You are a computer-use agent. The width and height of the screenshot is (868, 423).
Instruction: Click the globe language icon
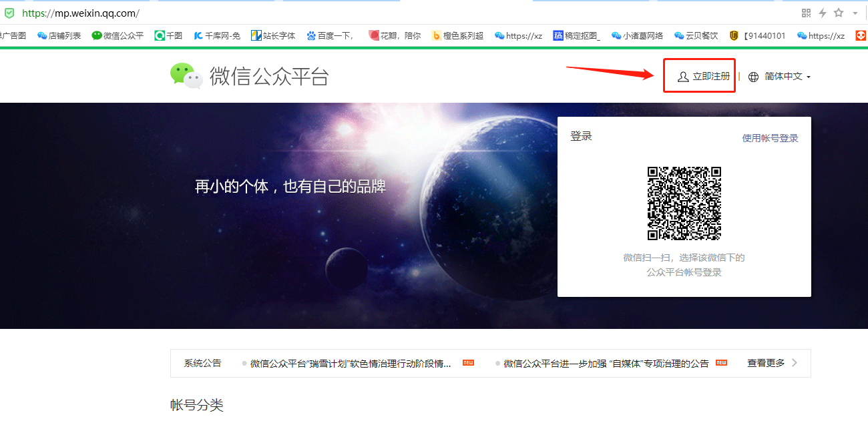click(x=753, y=77)
